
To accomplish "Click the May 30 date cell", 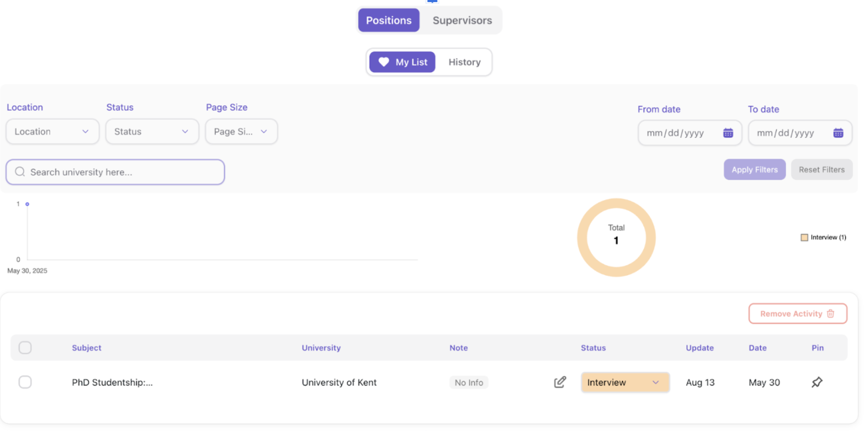I will pos(764,382).
